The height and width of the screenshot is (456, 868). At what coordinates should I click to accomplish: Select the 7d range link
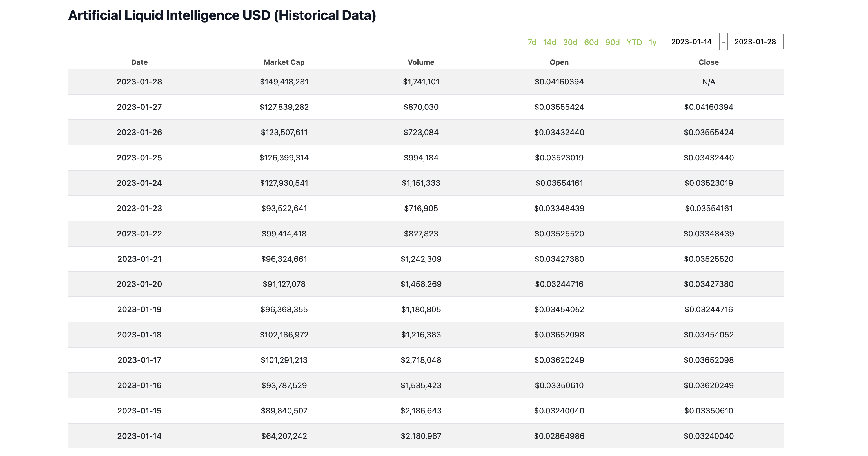(531, 43)
